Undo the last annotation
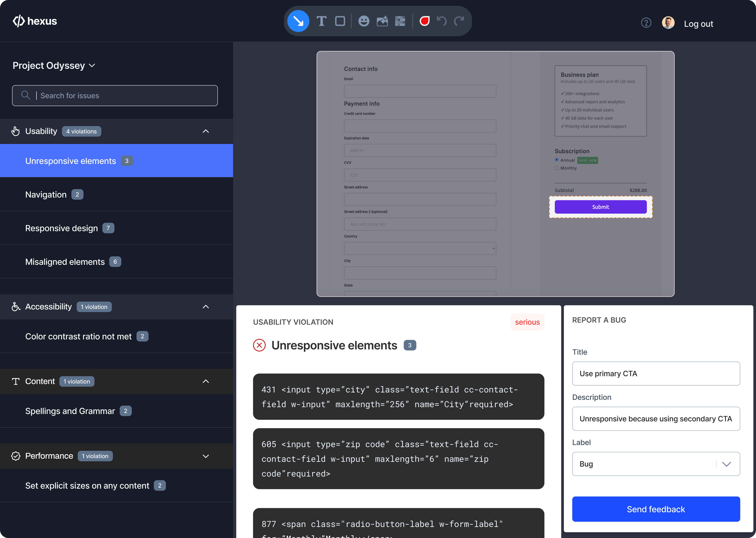The width and height of the screenshot is (756, 538). (x=442, y=21)
